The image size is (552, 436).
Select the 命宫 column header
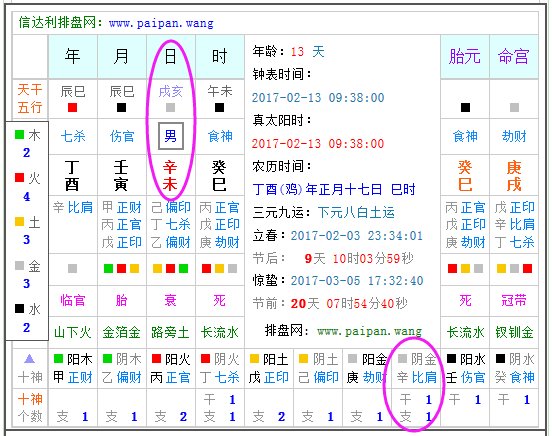[x=514, y=56]
